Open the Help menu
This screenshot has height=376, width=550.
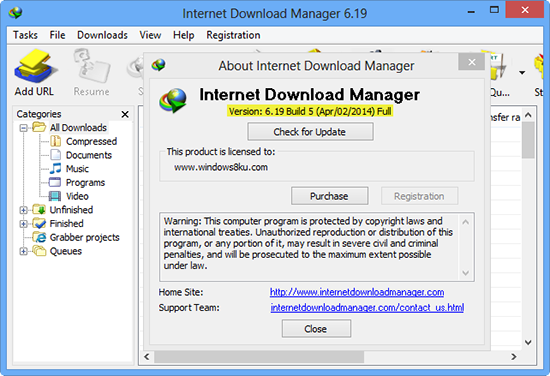(183, 35)
